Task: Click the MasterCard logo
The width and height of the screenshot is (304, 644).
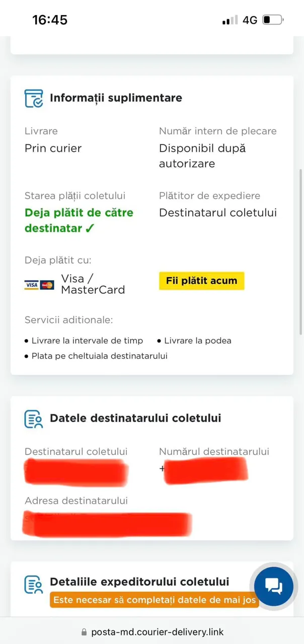Action: coord(47,285)
